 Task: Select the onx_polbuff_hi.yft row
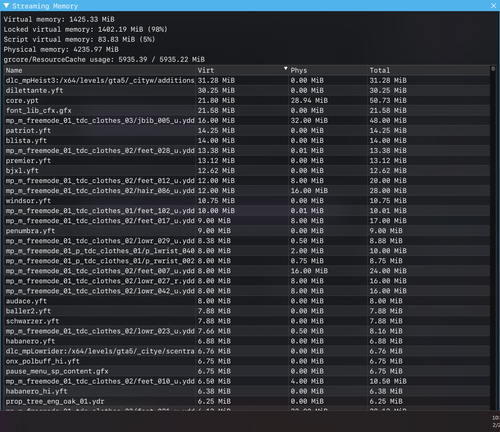[247, 361]
